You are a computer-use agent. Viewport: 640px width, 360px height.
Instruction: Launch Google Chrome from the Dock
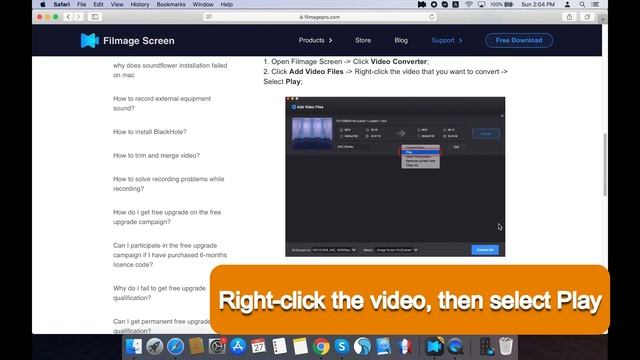click(x=321, y=347)
